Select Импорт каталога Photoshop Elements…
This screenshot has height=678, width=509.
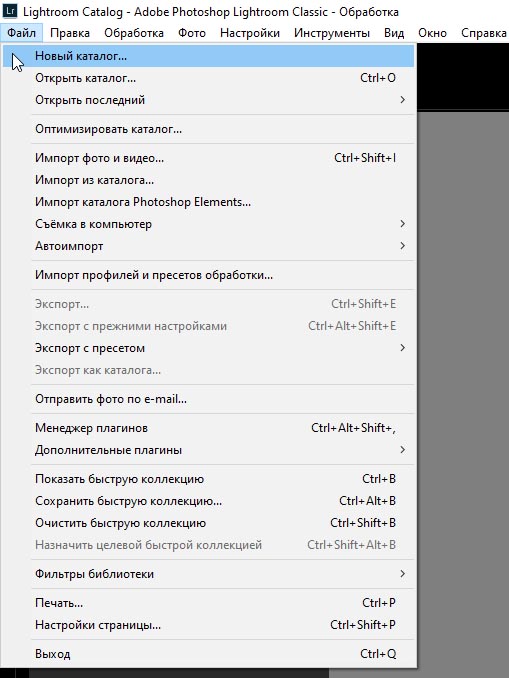click(x=208, y=202)
